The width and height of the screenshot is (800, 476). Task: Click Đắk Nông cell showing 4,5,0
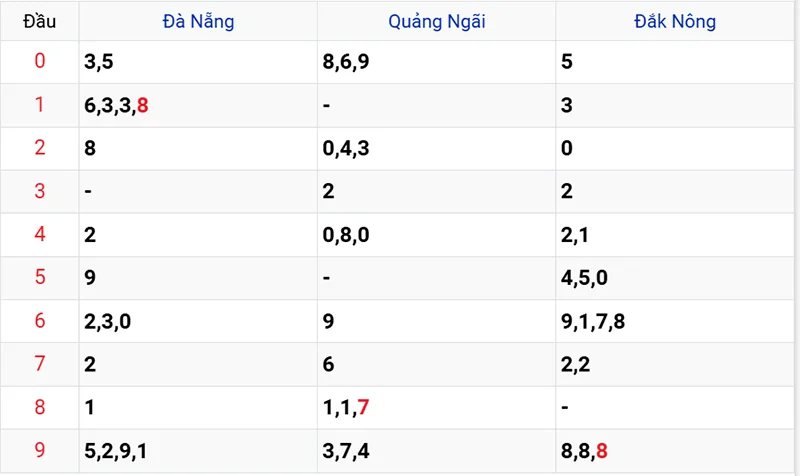(x=585, y=278)
